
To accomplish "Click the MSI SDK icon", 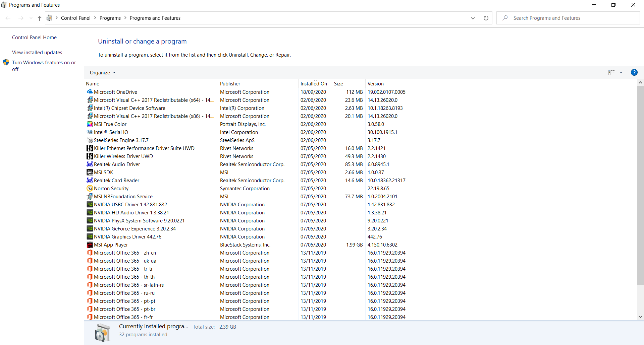I will pyautogui.click(x=90, y=172).
